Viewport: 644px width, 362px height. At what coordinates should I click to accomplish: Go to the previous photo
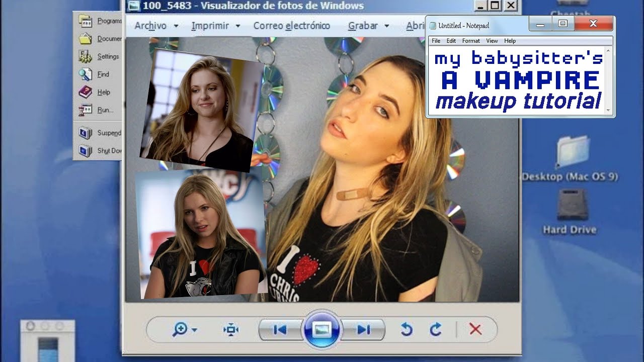click(280, 330)
